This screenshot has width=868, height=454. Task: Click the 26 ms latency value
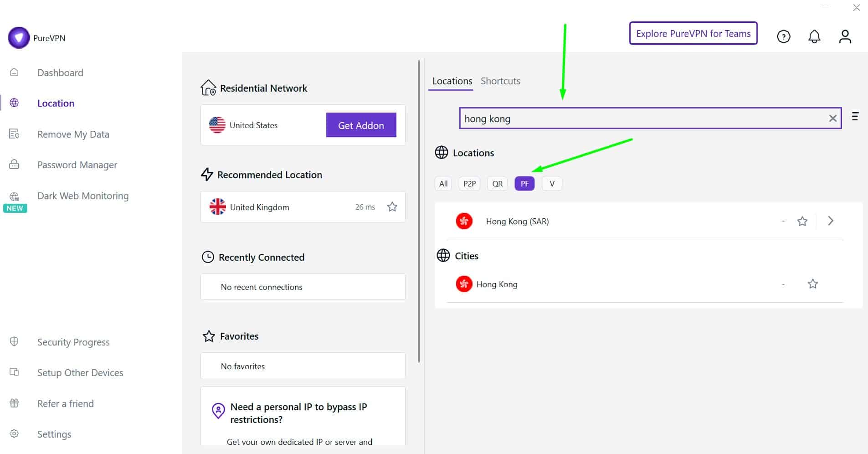click(365, 207)
